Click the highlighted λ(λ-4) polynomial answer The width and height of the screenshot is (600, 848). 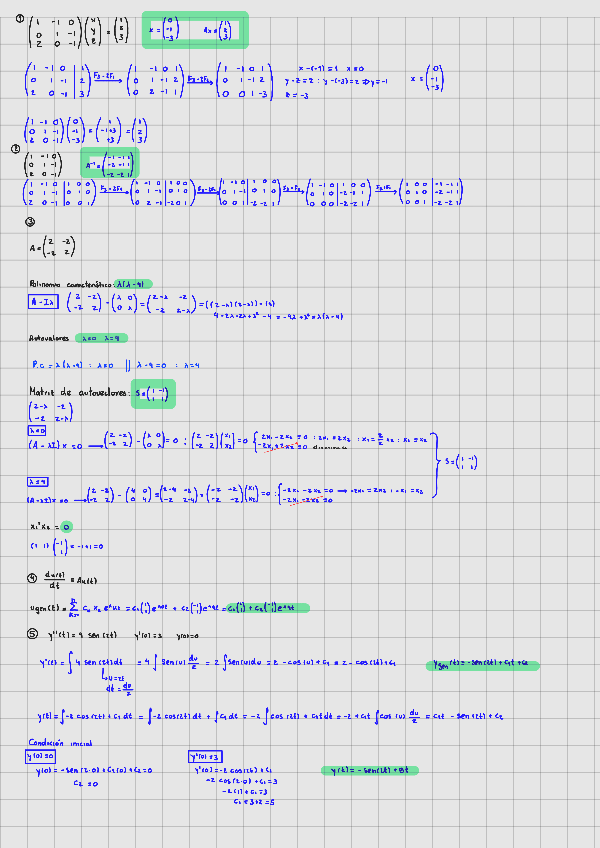[134, 284]
